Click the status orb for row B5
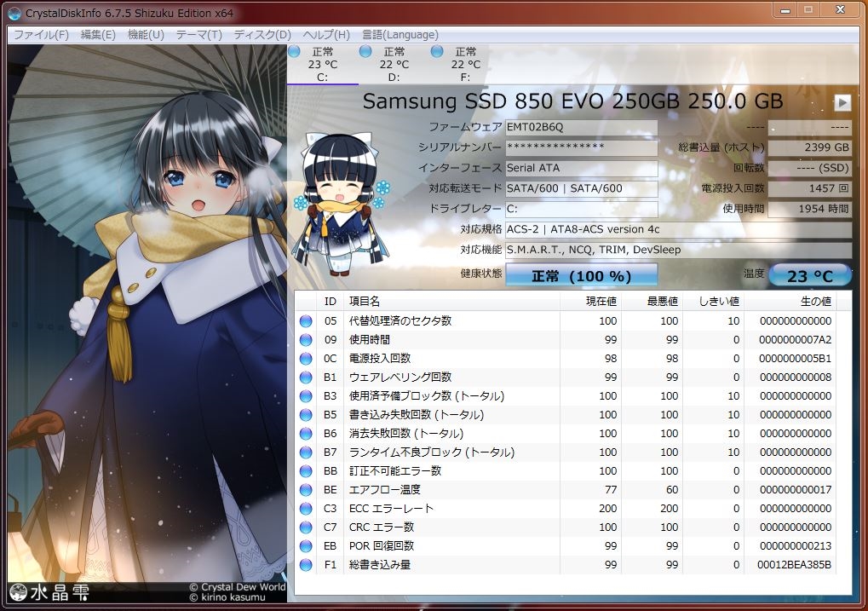Viewport: 868px width, 611px height. [306, 414]
